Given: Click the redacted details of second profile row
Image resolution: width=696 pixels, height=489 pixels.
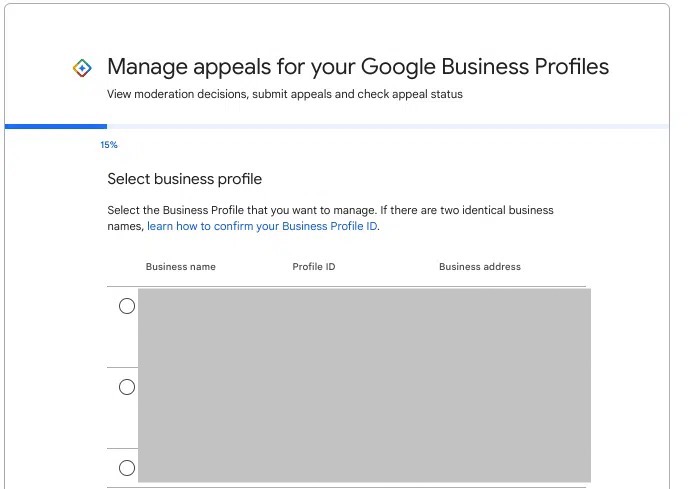Looking at the screenshot, I should pos(364,407).
